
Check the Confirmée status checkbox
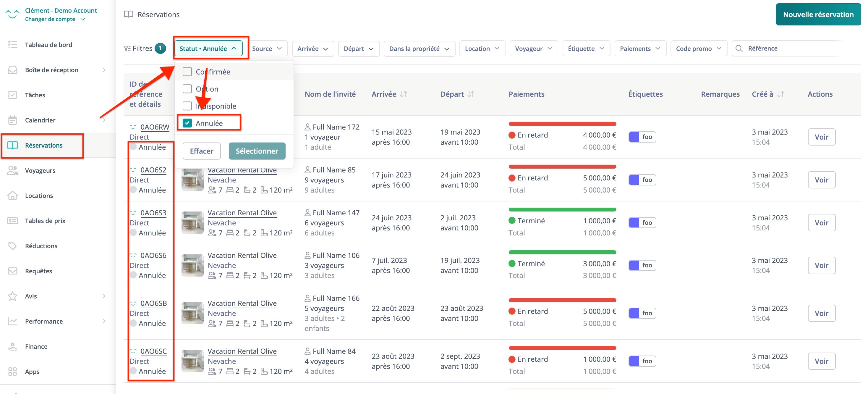click(187, 72)
